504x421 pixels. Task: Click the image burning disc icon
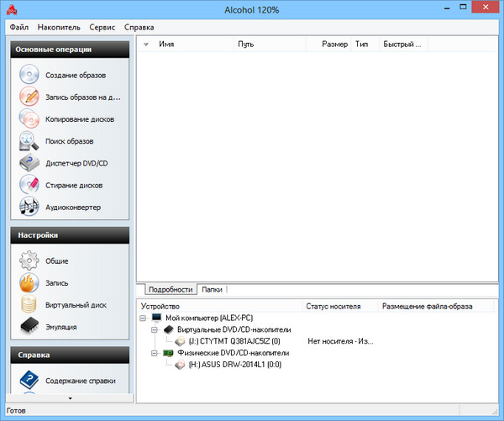click(x=29, y=97)
